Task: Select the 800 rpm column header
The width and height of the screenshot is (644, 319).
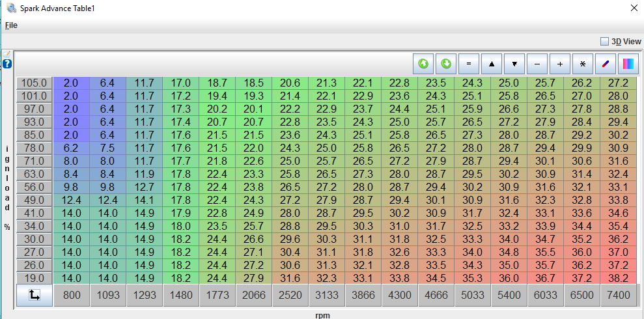Action: click(72, 295)
